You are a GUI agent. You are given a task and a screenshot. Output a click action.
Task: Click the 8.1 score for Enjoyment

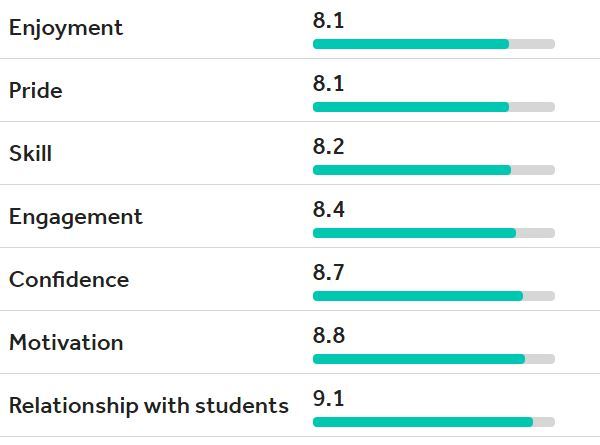329,21
